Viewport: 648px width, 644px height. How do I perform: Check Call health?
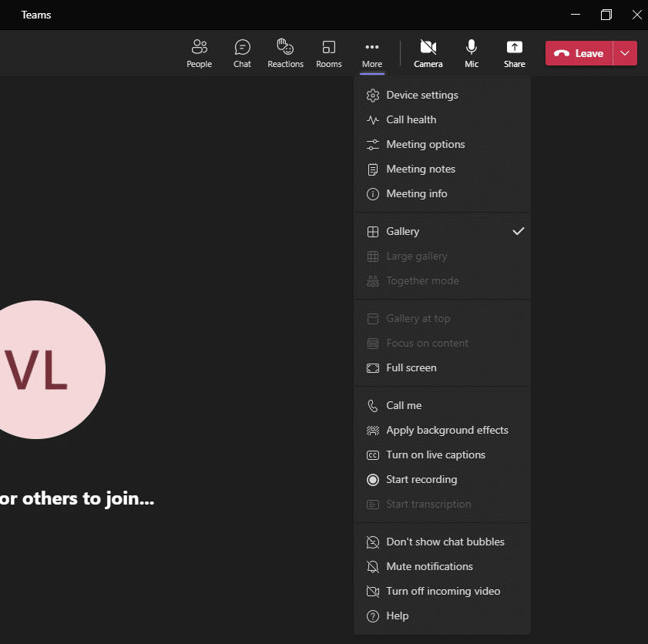411,119
